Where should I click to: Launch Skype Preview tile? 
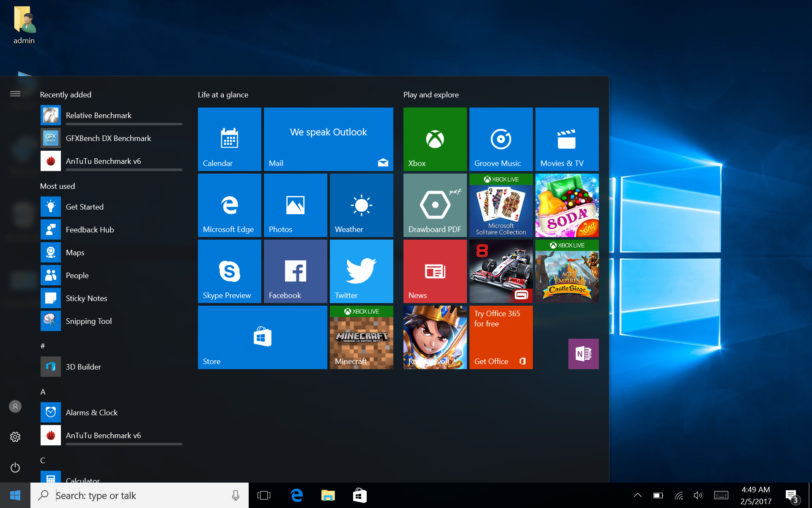(230, 271)
